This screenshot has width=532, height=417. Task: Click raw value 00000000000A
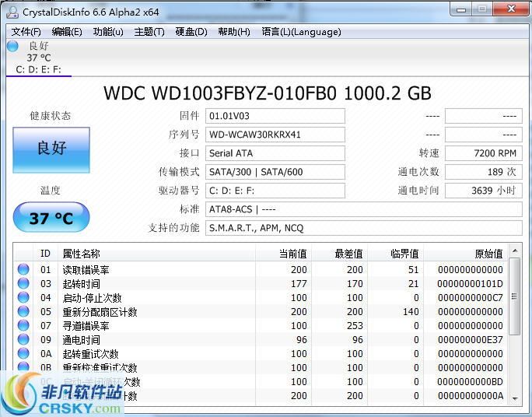pos(471,396)
